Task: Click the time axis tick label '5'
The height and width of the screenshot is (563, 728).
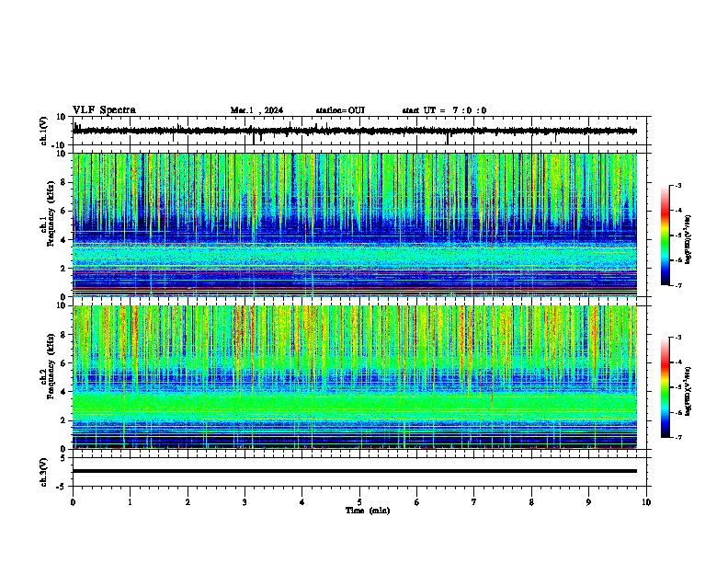Action: [x=359, y=502]
